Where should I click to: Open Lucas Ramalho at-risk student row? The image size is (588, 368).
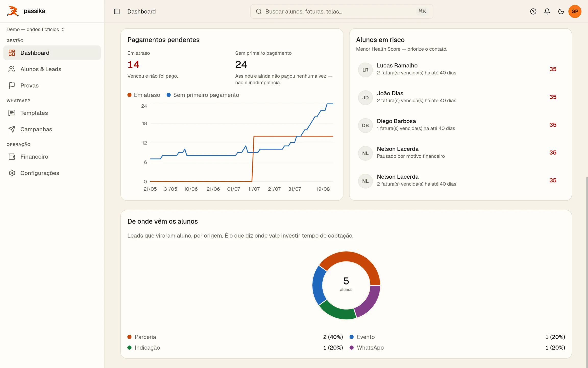click(460, 69)
